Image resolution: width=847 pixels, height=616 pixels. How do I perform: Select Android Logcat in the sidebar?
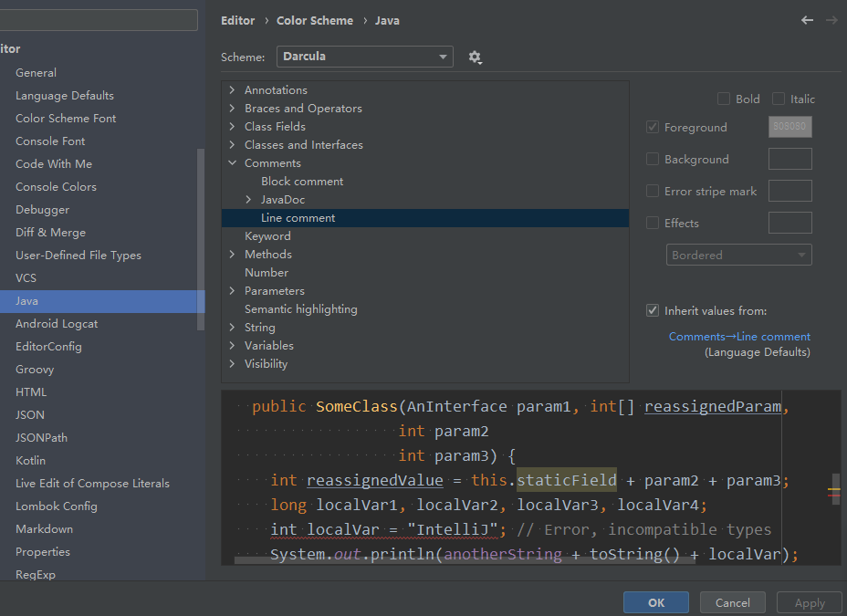(x=57, y=323)
